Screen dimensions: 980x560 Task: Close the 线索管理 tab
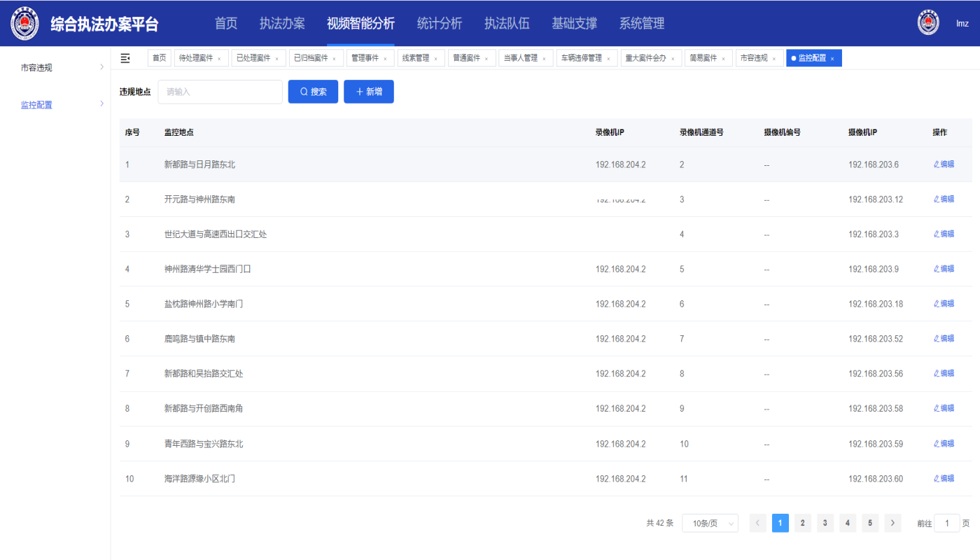coord(435,59)
